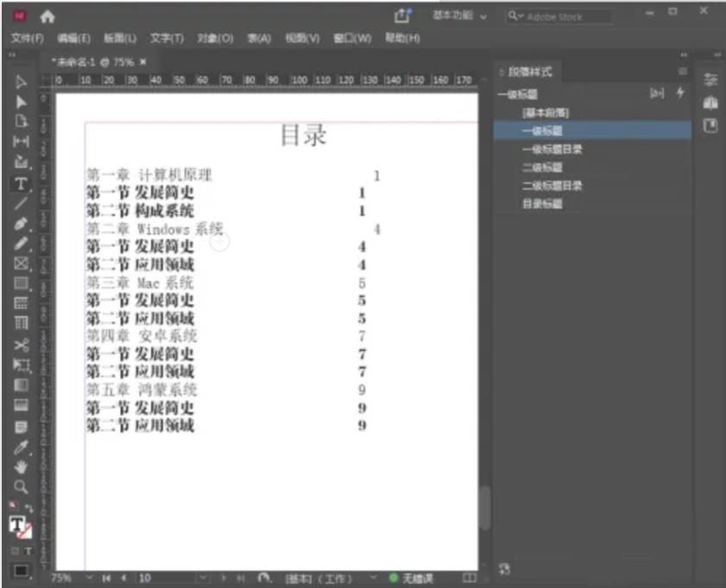The height and width of the screenshot is (588, 726).
Task: Click the Home icon in top bar
Action: 47,16
